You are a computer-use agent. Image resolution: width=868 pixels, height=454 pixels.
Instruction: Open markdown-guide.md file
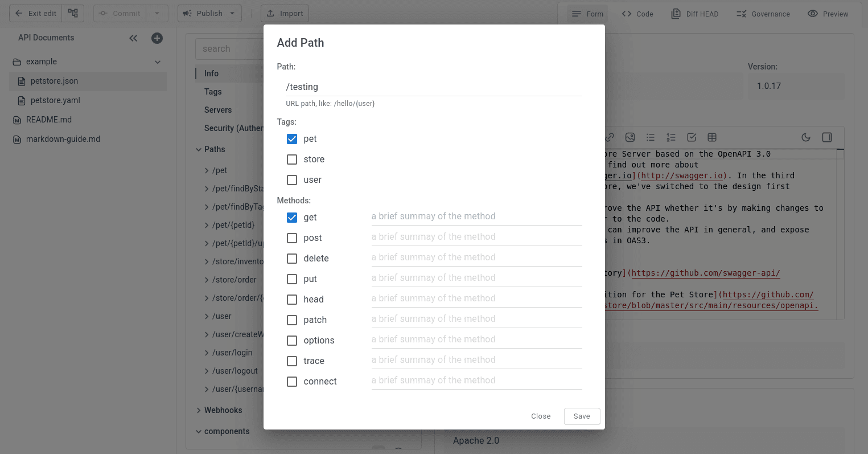88,139
